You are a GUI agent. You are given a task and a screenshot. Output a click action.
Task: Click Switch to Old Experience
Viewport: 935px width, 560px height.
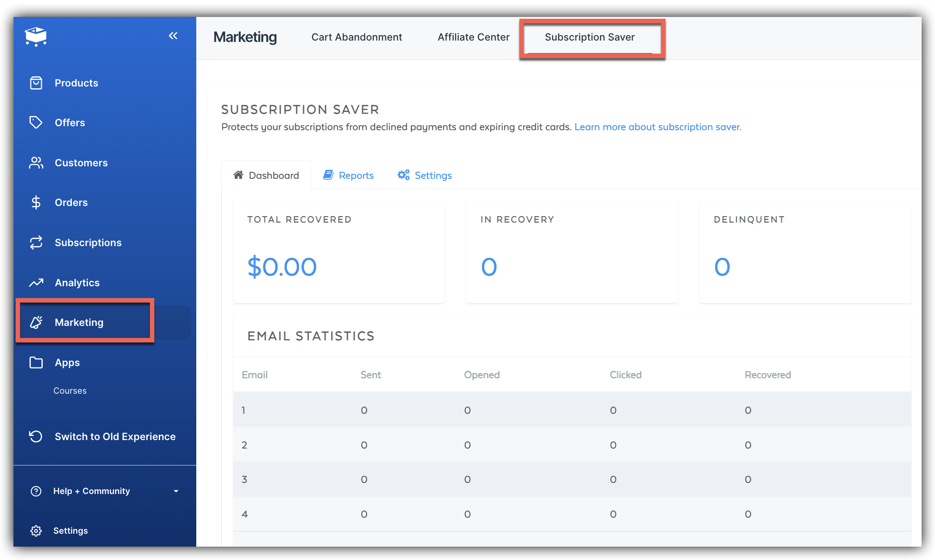tap(115, 436)
